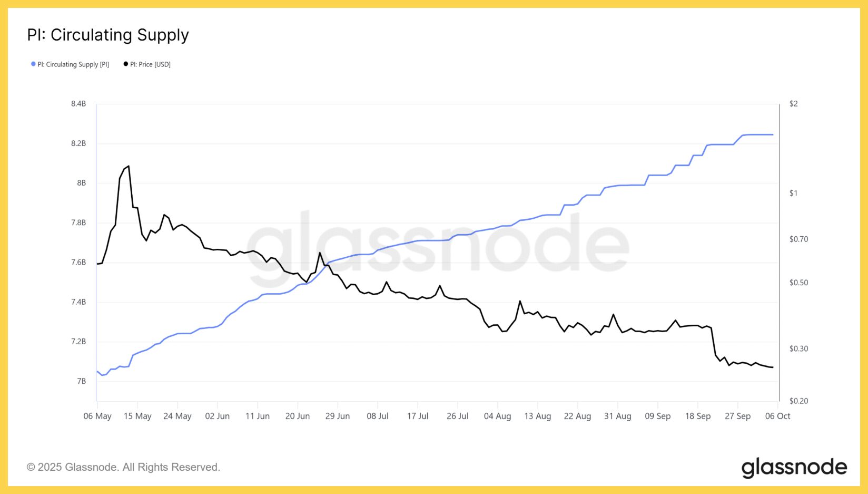Click the black Price legend dot

point(126,64)
